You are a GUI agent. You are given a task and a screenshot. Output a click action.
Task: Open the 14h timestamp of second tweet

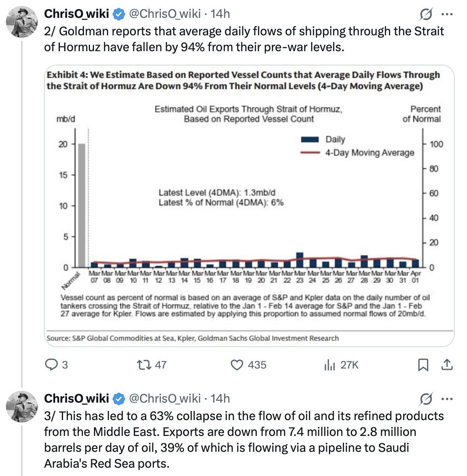click(x=220, y=398)
